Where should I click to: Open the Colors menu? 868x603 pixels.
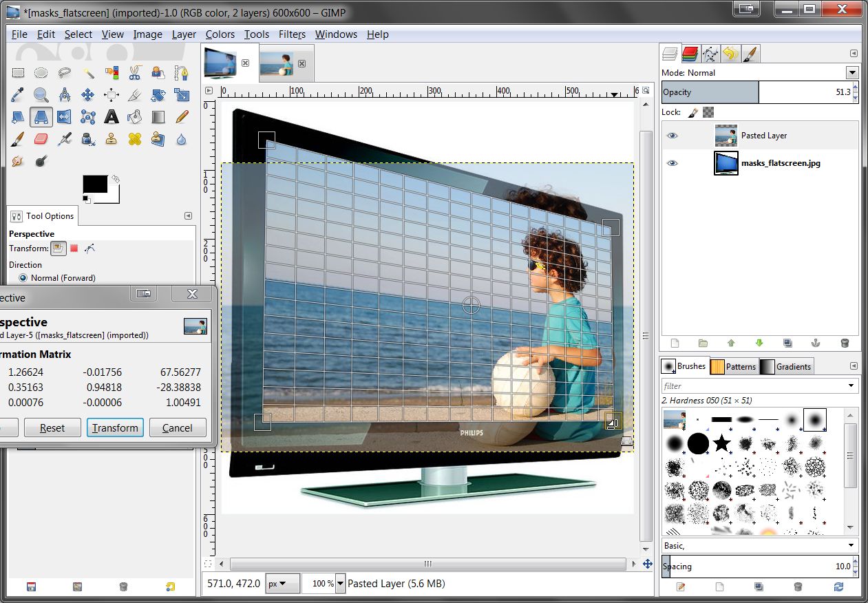point(220,34)
